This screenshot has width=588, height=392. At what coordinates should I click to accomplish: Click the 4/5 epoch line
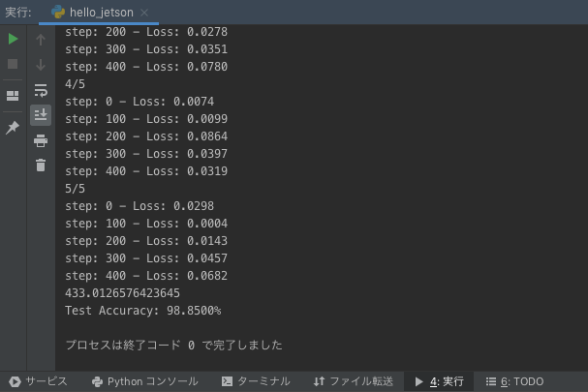tap(75, 84)
